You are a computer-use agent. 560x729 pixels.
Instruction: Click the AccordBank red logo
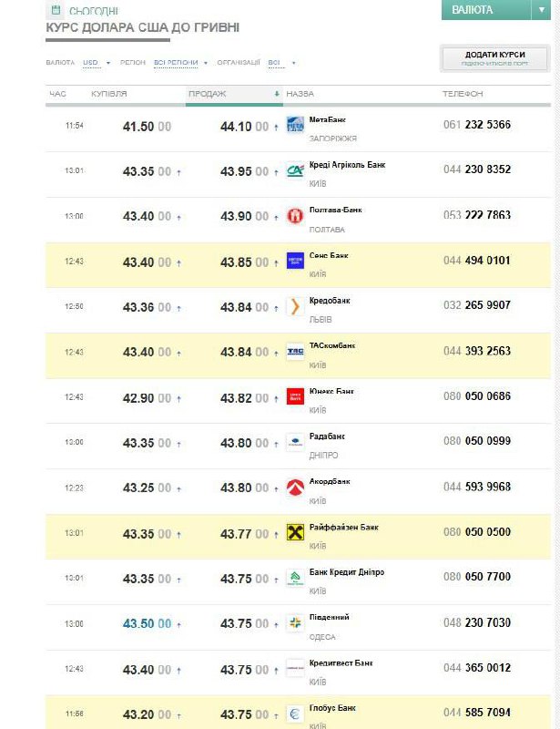[x=295, y=488]
